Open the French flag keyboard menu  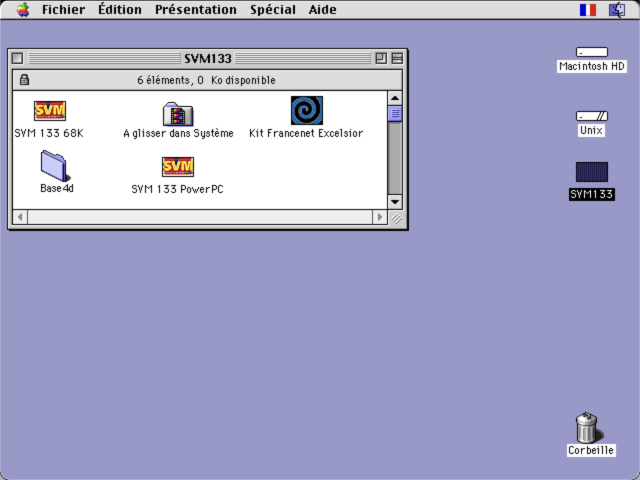pyautogui.click(x=588, y=10)
